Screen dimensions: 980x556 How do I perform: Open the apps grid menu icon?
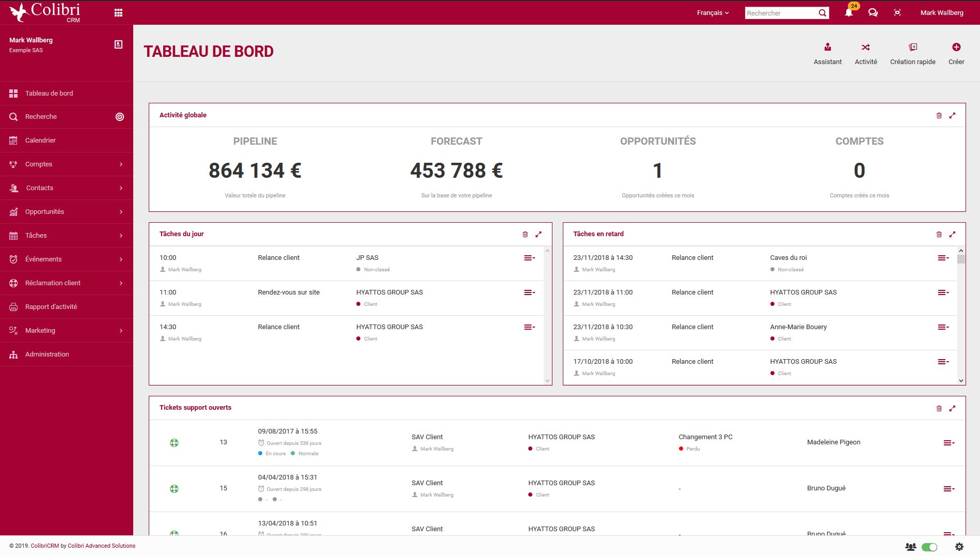118,13
